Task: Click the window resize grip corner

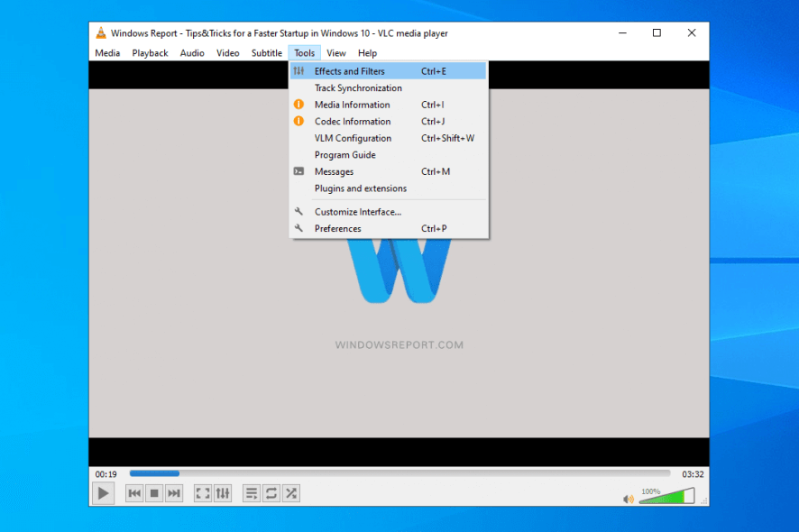Action: pos(704,501)
